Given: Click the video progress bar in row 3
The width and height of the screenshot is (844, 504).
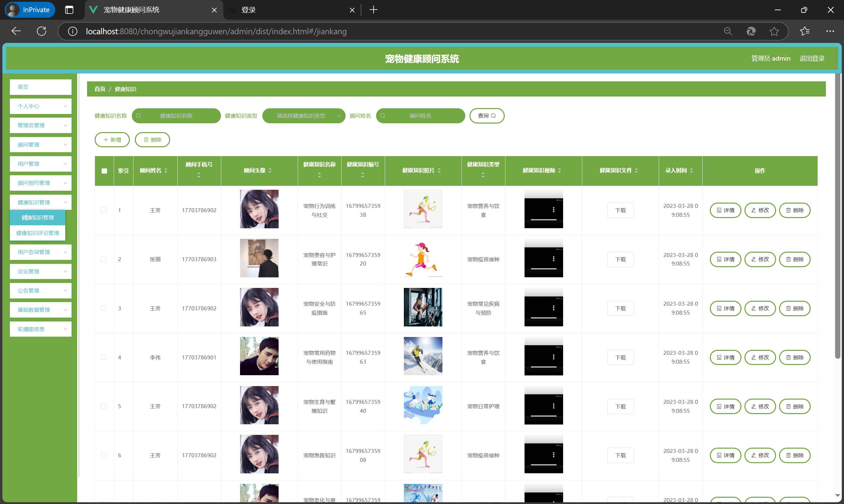Looking at the screenshot, I should [543, 318].
